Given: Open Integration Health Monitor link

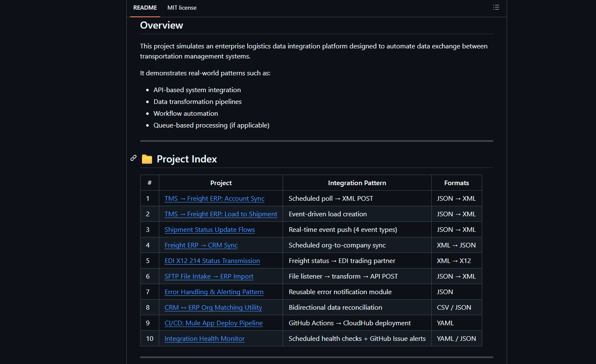Looking at the screenshot, I should [205, 339].
